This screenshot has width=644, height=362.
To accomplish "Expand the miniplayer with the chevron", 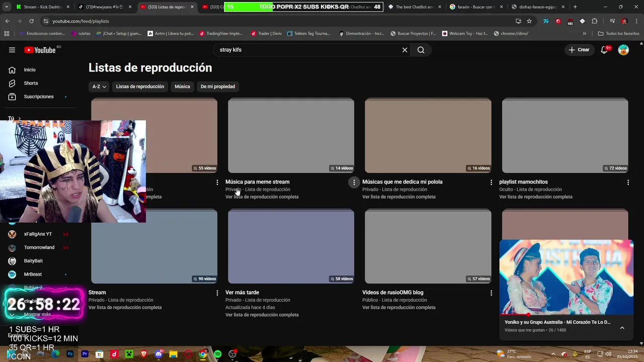I will click(x=622, y=328).
